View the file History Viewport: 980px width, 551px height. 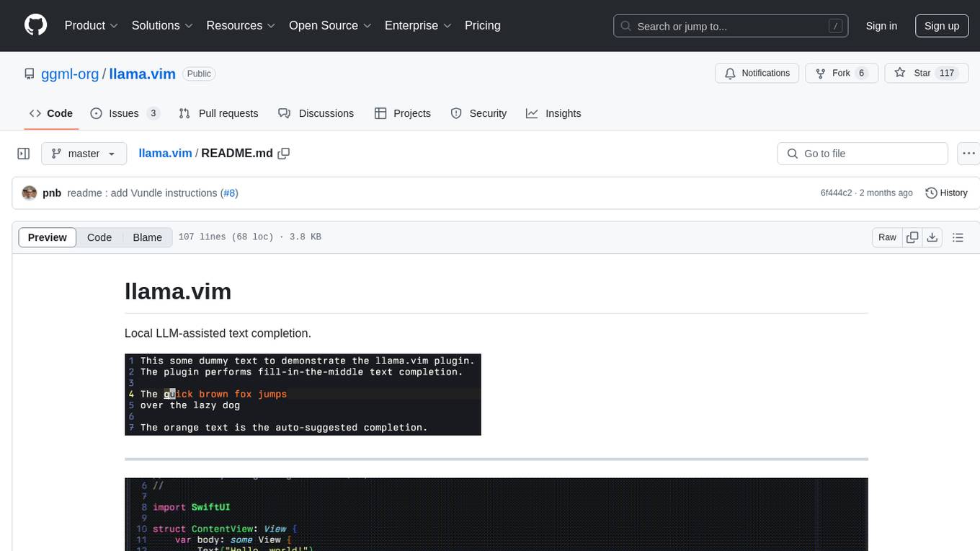[946, 193]
